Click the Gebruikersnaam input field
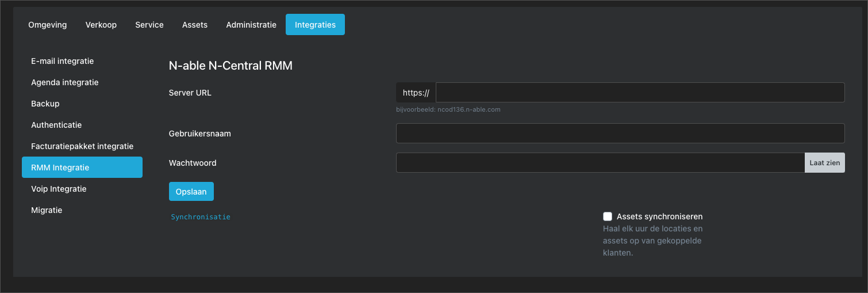Image resolution: width=868 pixels, height=293 pixels. 620,134
